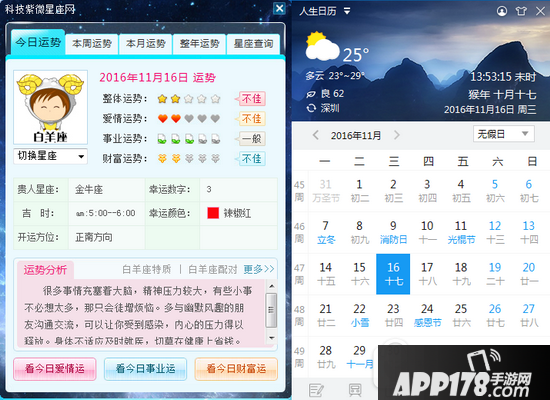
Task: Open the 无假日 holiday dropdown
Action: tap(504, 134)
